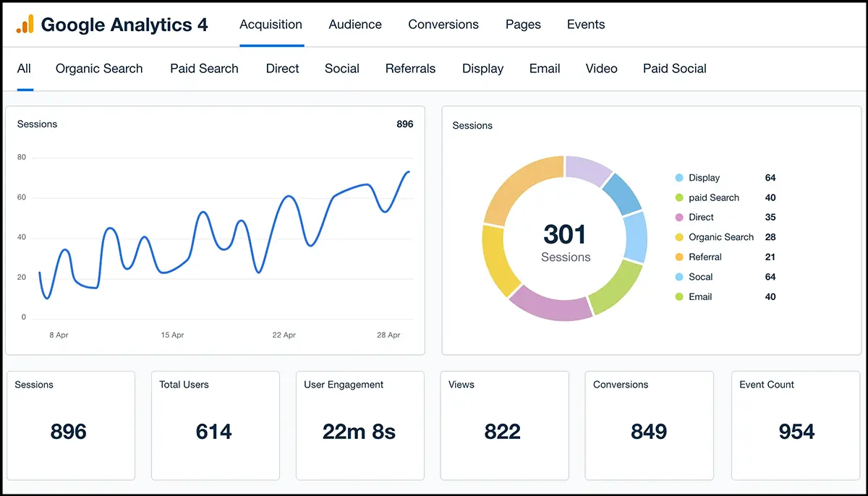The width and height of the screenshot is (868, 496).
Task: Open the Paid Social channel filter
Action: pyautogui.click(x=674, y=69)
